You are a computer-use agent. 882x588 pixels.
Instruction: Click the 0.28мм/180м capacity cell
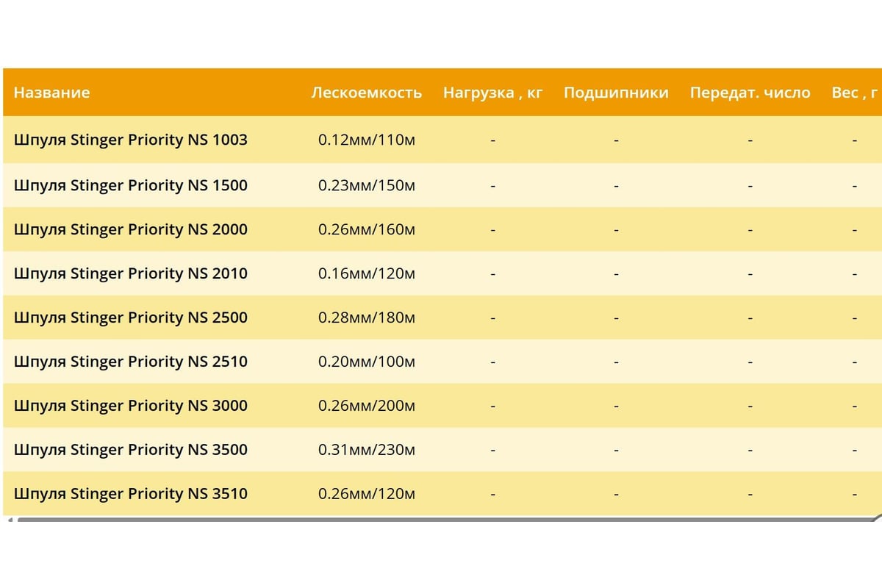pos(366,318)
